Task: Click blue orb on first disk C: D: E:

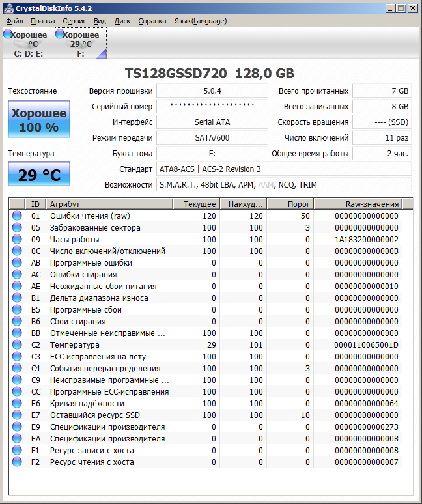Action: tap(7, 34)
